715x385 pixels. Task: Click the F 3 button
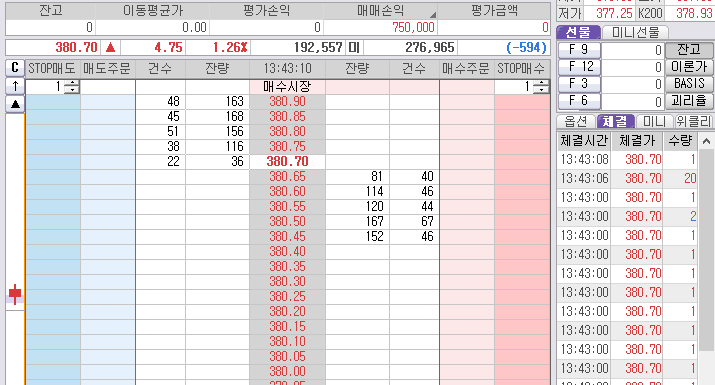pos(579,84)
